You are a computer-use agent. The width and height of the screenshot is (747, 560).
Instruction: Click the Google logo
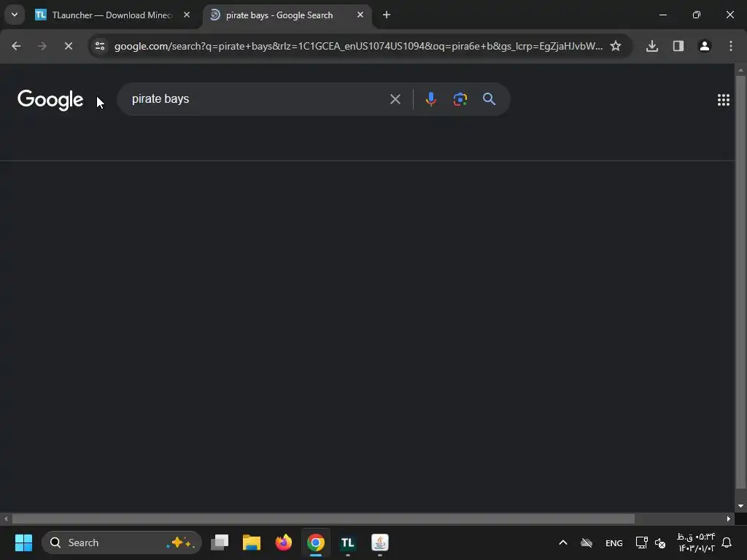[50, 100]
